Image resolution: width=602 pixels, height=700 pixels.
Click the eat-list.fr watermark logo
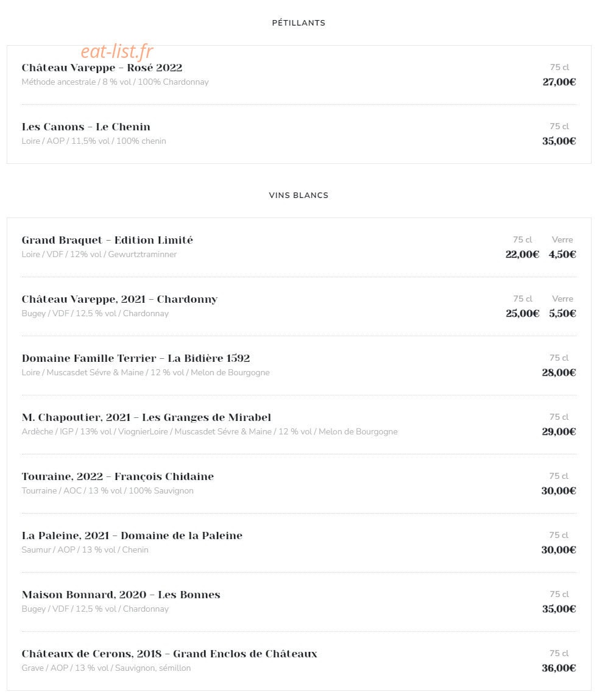117,52
